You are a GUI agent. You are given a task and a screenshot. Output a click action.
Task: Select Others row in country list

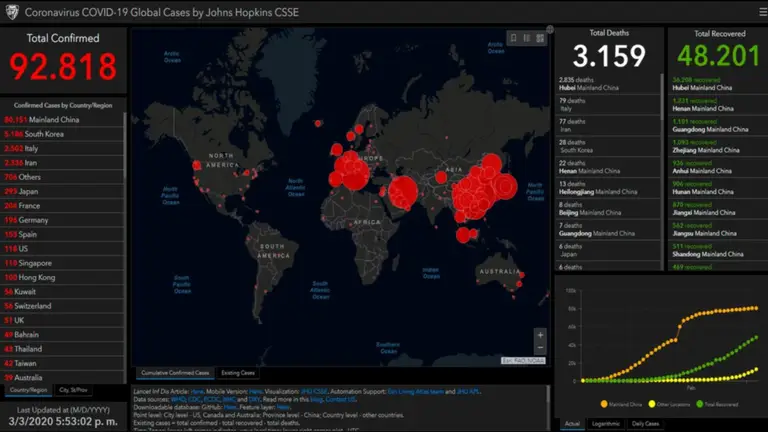[62, 177]
